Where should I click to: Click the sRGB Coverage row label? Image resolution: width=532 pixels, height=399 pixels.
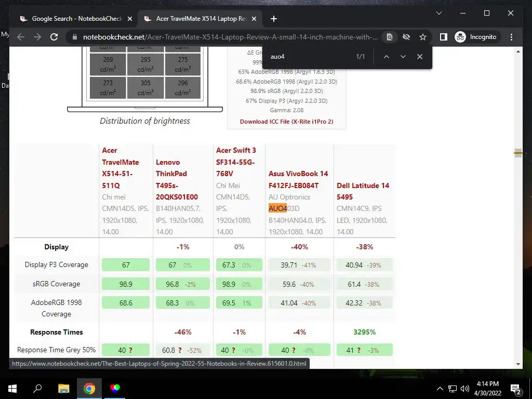pos(56,284)
